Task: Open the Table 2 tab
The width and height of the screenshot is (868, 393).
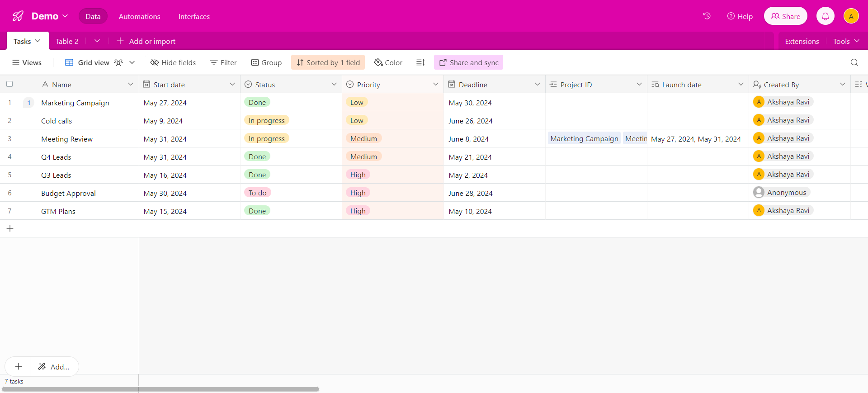Action: pyautogui.click(x=67, y=41)
